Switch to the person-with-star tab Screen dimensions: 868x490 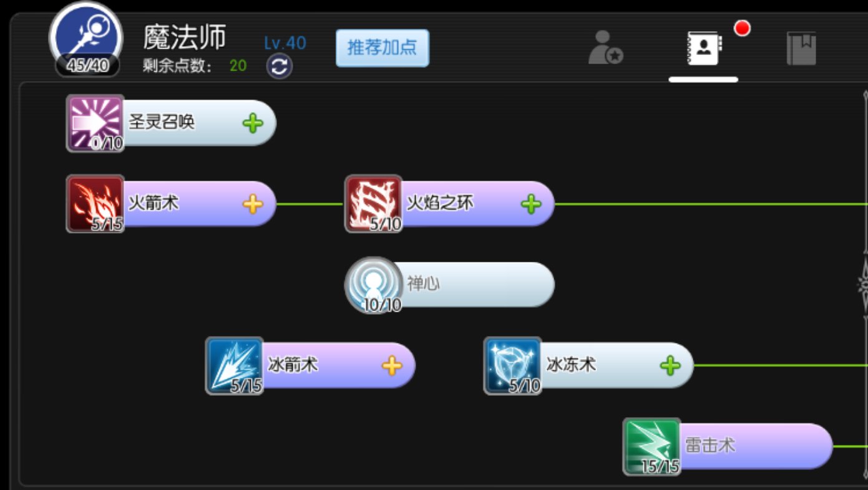tap(606, 47)
